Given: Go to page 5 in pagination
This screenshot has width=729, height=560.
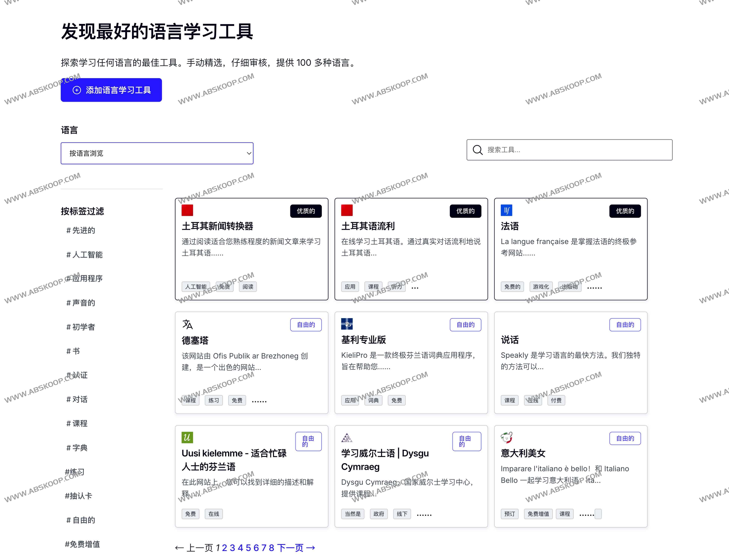Looking at the screenshot, I should pyautogui.click(x=248, y=548).
